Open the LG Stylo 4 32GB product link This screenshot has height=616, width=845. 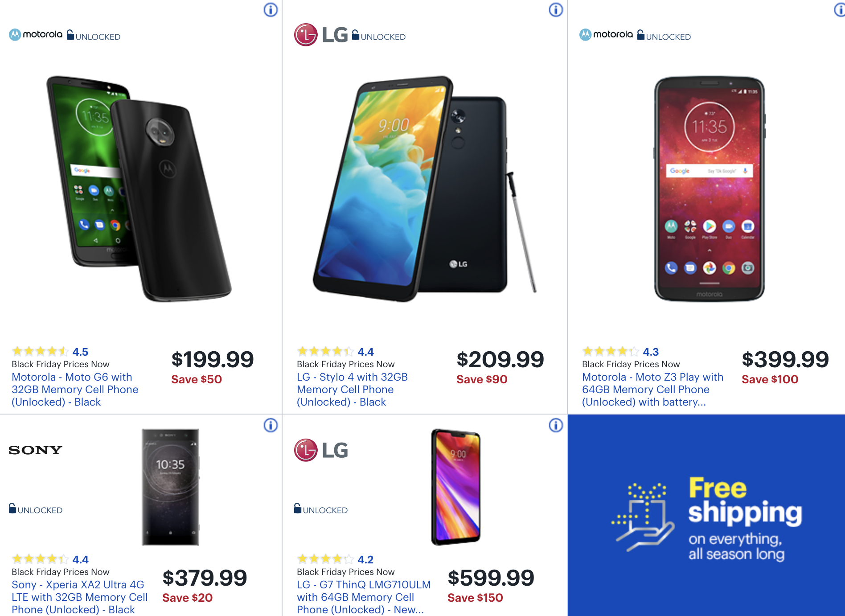coord(352,390)
